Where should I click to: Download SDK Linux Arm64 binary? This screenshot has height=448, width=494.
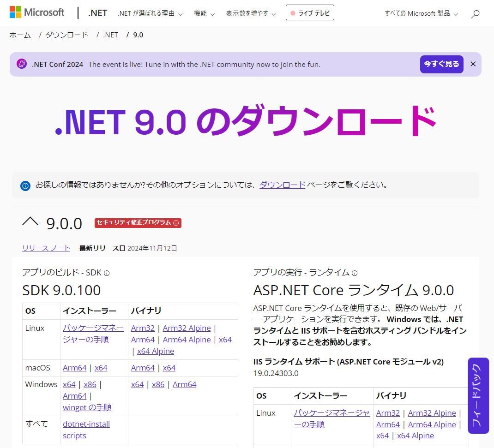coord(143,340)
